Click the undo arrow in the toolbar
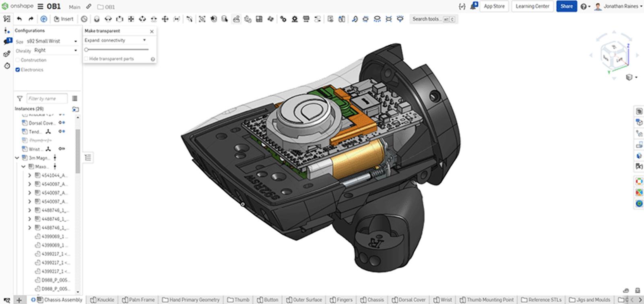Image resolution: width=644 pixels, height=304 pixels. pyautogui.click(x=19, y=19)
